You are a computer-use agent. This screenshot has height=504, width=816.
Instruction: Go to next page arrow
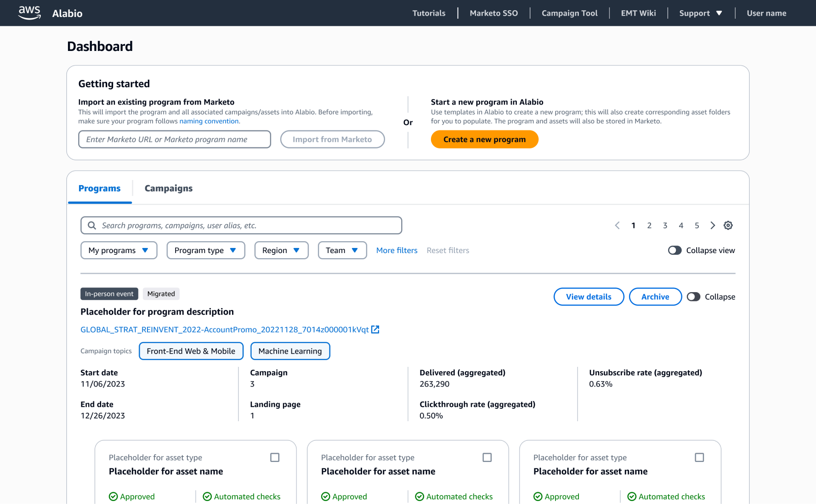click(x=713, y=225)
